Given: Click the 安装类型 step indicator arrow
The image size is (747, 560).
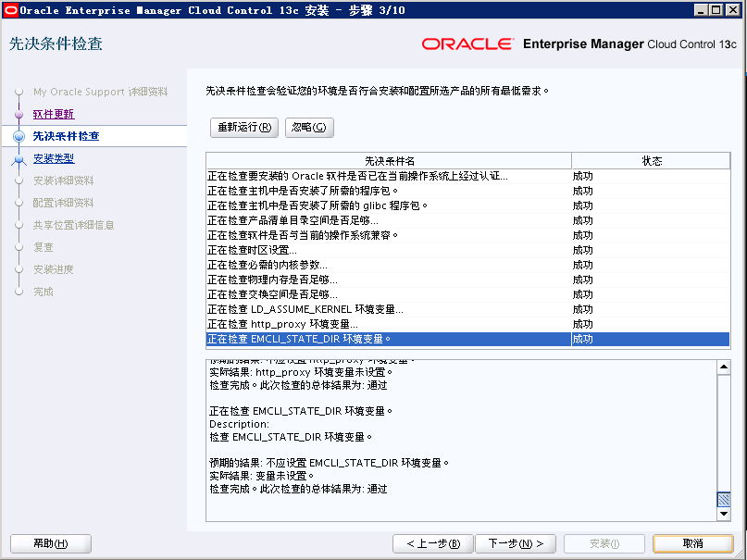Looking at the screenshot, I should (19, 157).
